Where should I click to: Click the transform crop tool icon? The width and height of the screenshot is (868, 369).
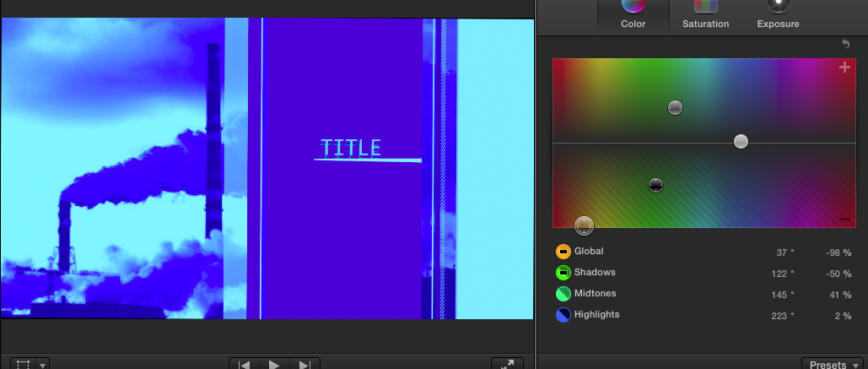coord(23,364)
